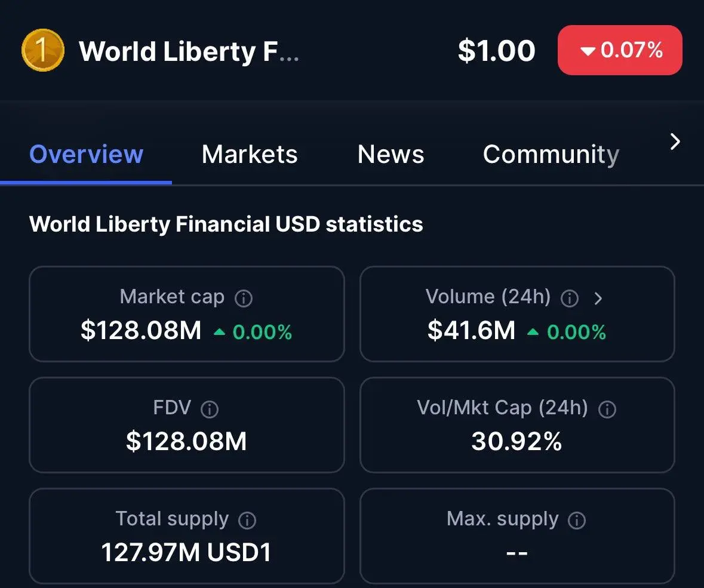Click the $128.08M market cap value
Screen dimensions: 704x588
pyautogui.click(x=141, y=330)
